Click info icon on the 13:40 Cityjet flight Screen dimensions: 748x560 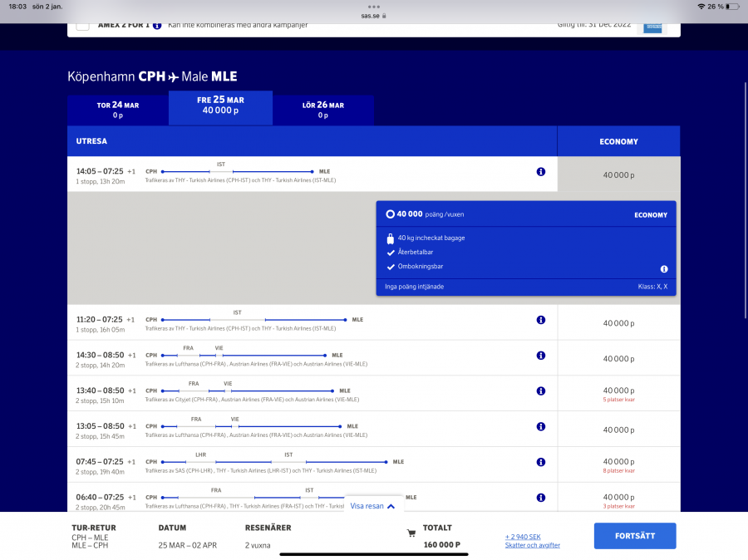540,391
